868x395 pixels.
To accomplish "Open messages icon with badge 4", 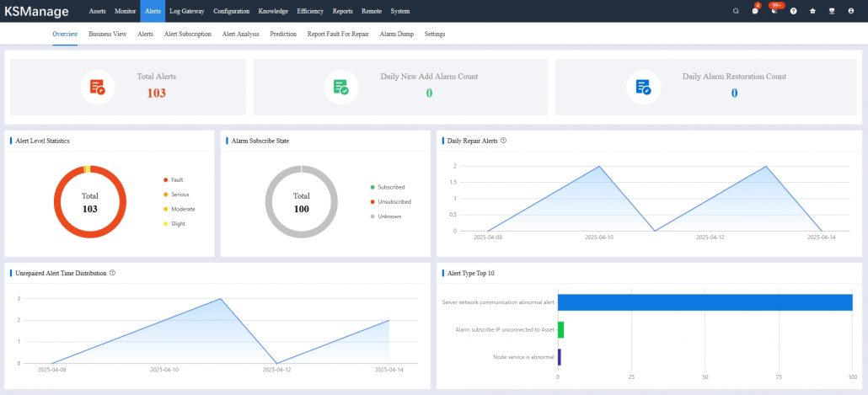I will pos(755,11).
